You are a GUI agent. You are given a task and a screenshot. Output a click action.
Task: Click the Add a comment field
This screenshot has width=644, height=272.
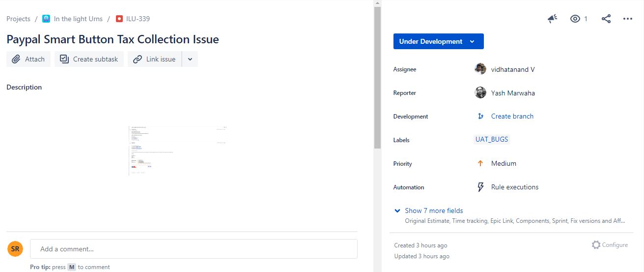(x=194, y=249)
